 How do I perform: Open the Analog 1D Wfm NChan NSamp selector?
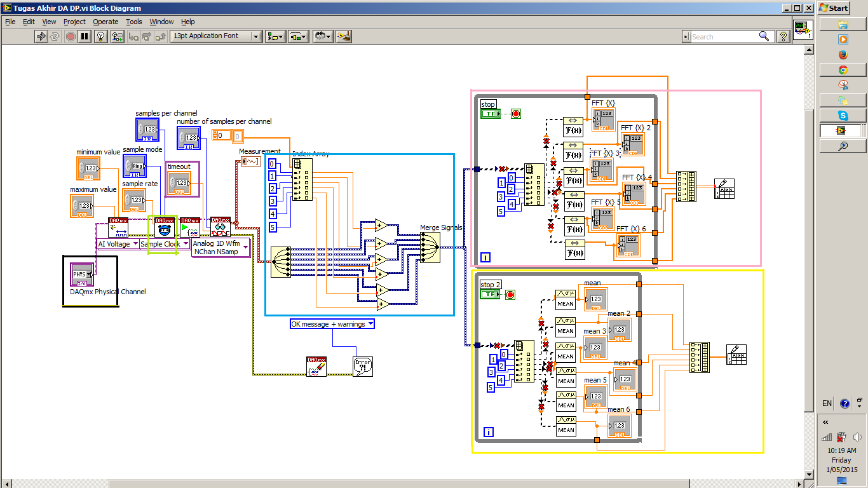(220, 248)
